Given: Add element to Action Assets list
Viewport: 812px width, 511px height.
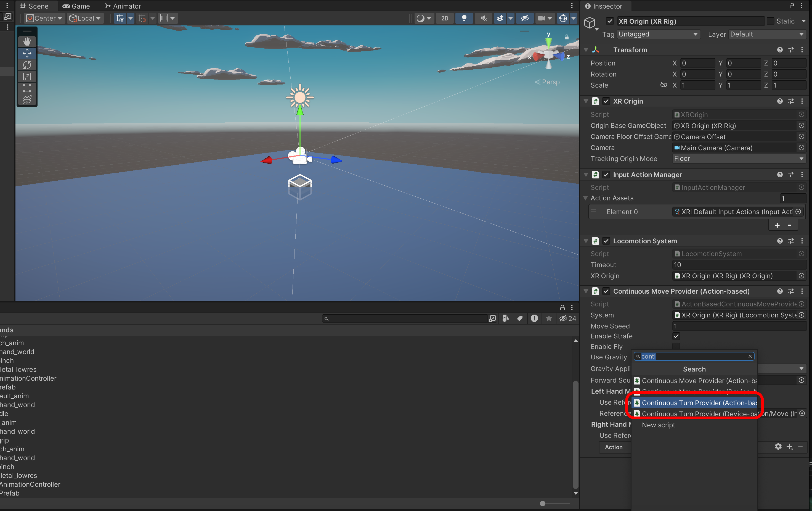Looking at the screenshot, I should point(777,225).
